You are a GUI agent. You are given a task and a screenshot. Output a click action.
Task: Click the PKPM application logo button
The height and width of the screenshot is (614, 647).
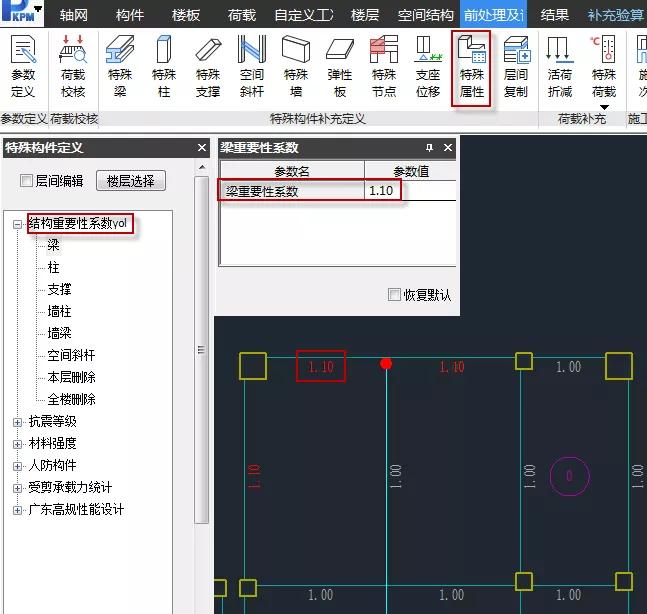[17, 11]
